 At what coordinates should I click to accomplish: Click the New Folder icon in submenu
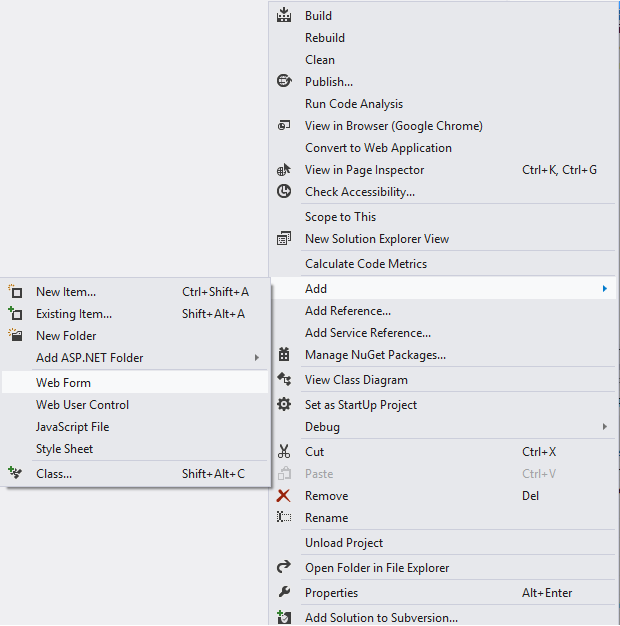pos(16,335)
